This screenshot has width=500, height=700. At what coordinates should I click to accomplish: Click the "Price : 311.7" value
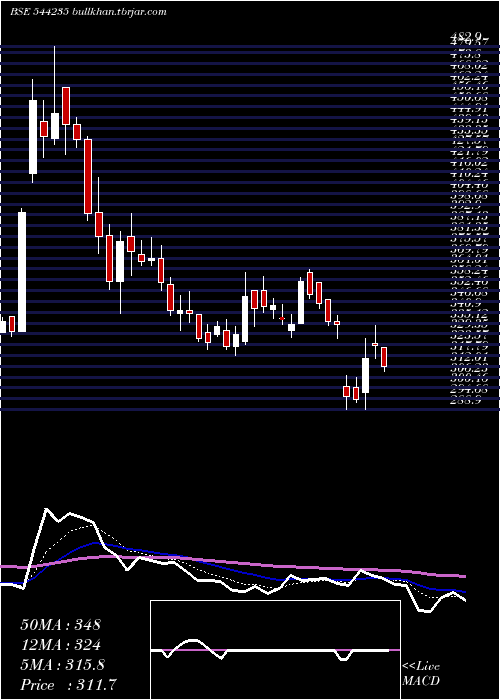[x=70, y=685]
